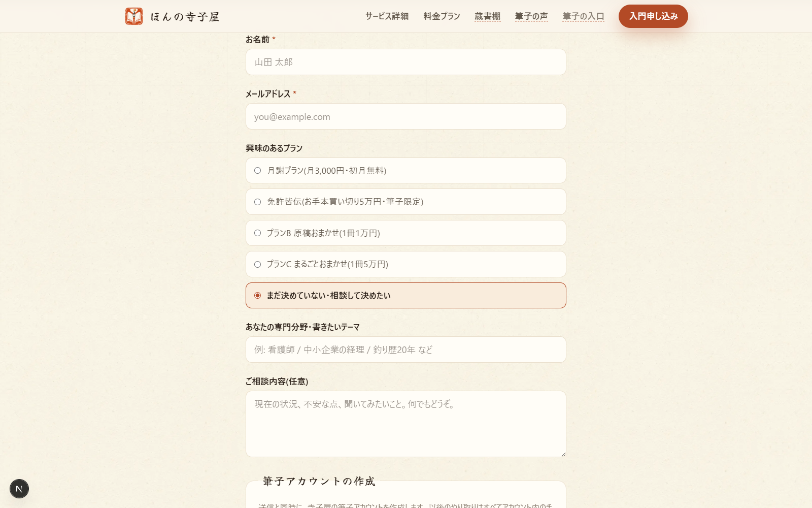Select the 免許皆伝 plan radio option
812x508 pixels.
point(406,202)
